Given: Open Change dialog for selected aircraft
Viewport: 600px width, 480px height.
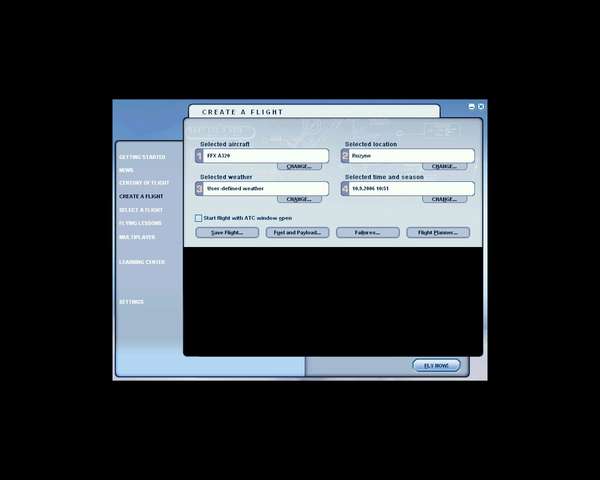Looking at the screenshot, I should (299, 167).
